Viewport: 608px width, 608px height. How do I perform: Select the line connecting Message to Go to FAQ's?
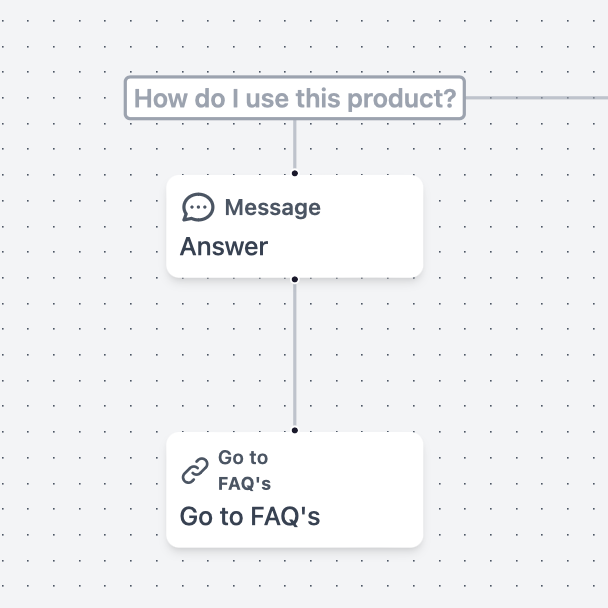click(295, 355)
